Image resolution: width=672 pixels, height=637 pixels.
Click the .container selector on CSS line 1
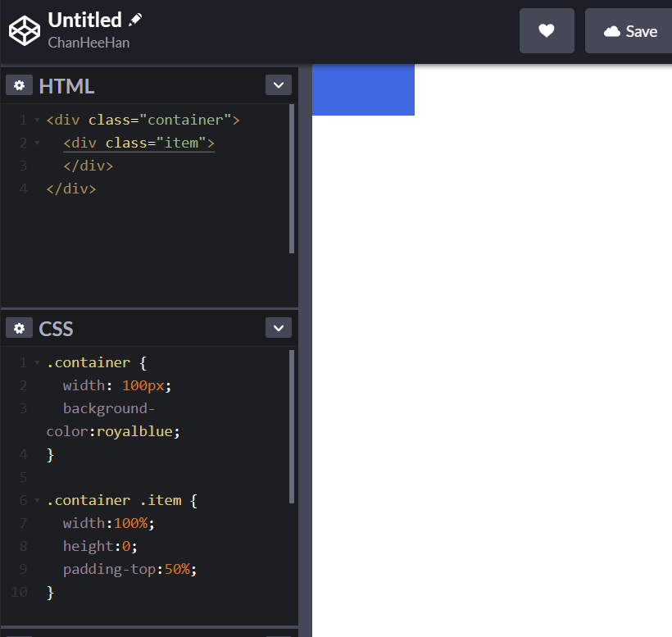[x=89, y=362]
